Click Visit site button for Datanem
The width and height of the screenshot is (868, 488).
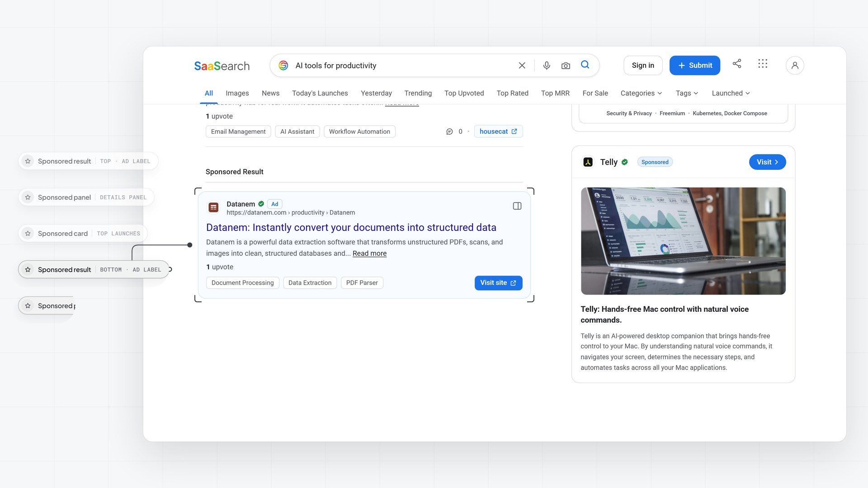(498, 283)
